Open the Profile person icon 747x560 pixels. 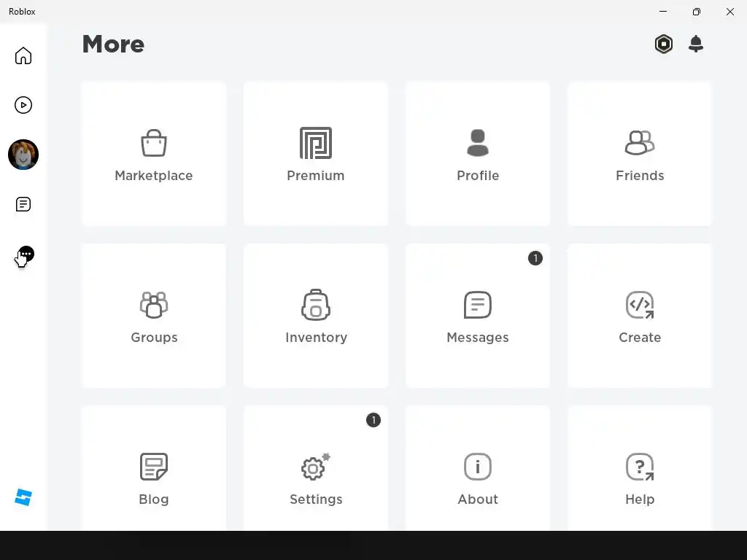point(478,143)
